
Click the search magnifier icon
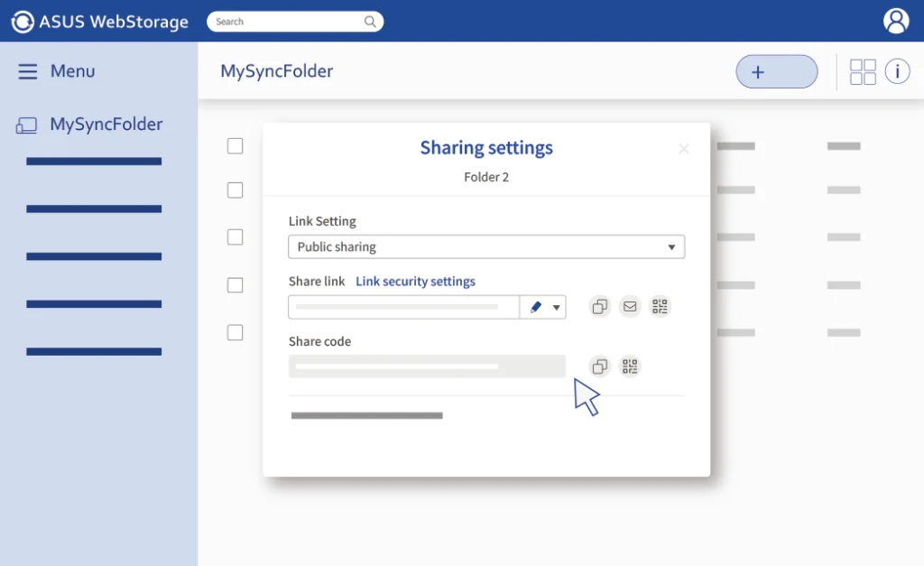click(x=370, y=22)
